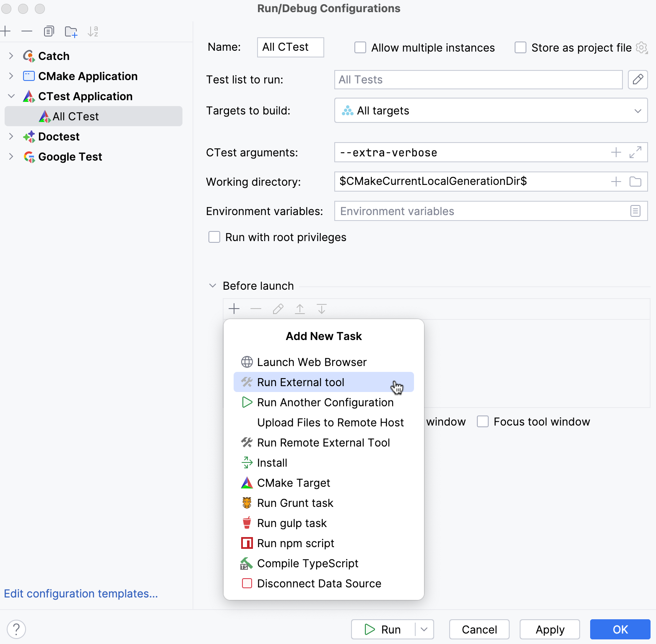Enable Allow multiple instances
The image size is (656, 644).
[360, 47]
